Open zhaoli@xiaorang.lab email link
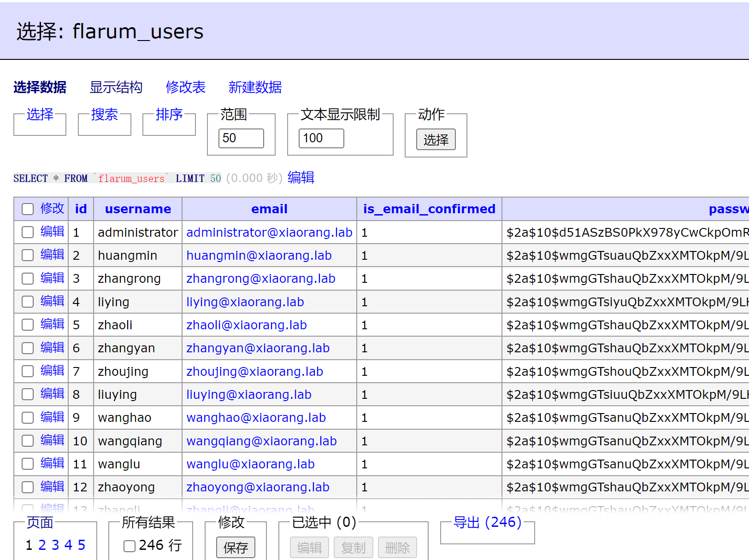749x560 pixels. pos(246,325)
